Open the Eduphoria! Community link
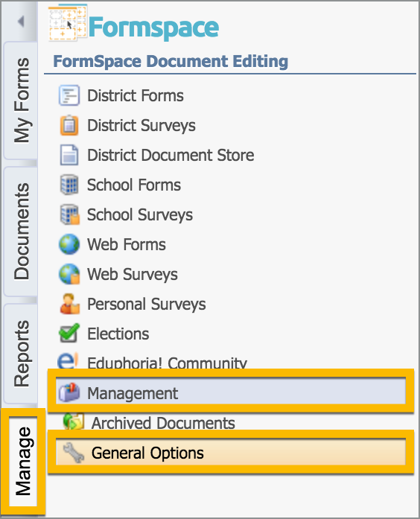 pos(152,361)
